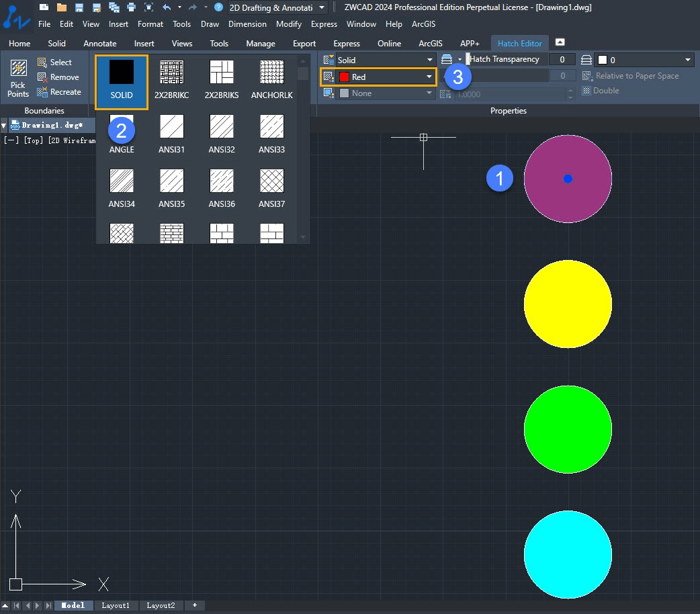Expand the 2D Drafting & Annotation workspace dropdown
Screen dimensions: 700x614
point(322,7)
